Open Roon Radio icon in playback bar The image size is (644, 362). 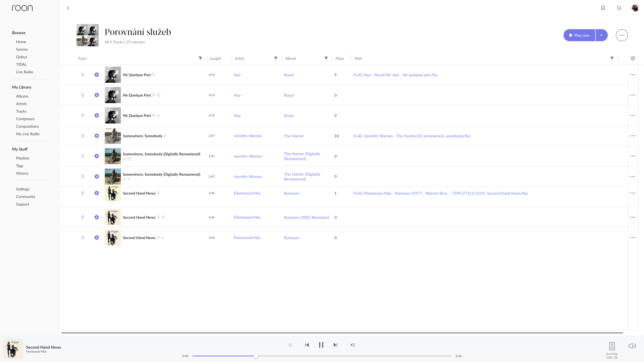tap(290, 345)
